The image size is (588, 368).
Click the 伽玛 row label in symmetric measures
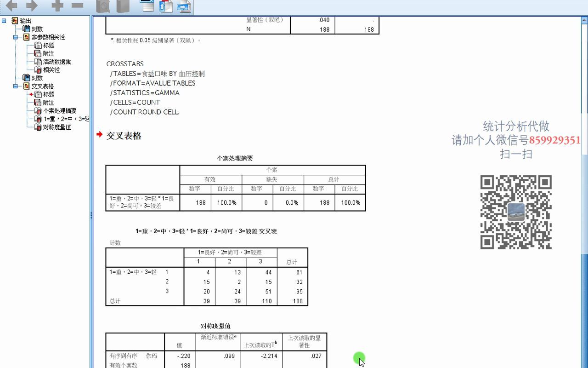152,356
